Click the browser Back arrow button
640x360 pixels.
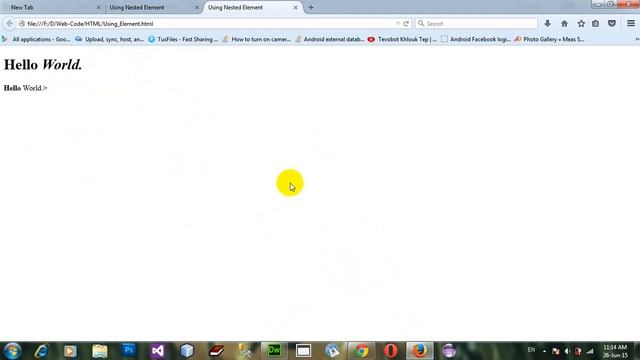coord(9,24)
